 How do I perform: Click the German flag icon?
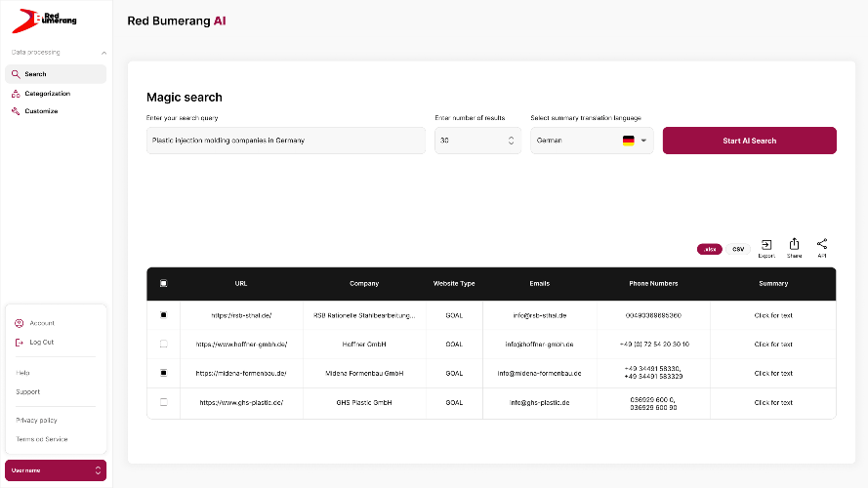(x=629, y=141)
